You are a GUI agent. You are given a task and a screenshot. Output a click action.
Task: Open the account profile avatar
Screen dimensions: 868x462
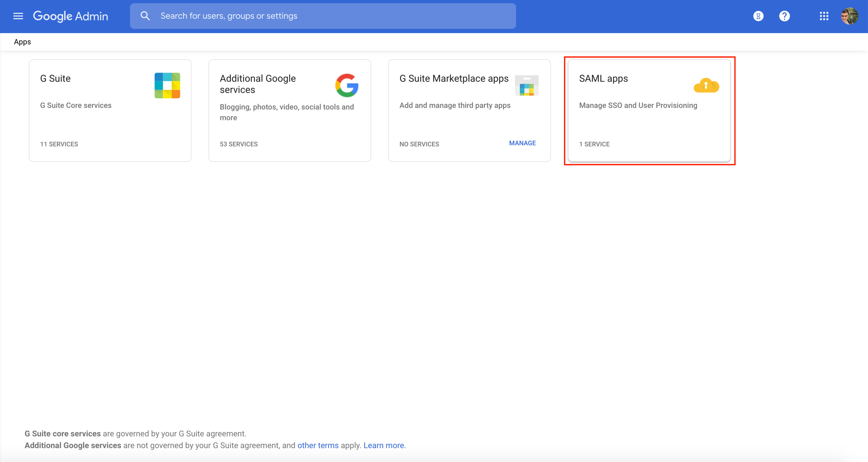click(850, 16)
